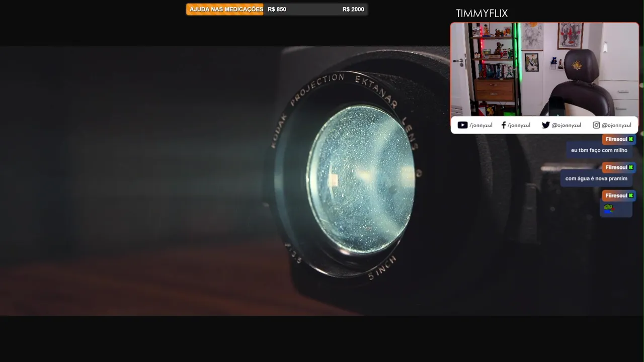This screenshot has width=644, height=362.
Task: Click the TIMMYFLIX title text
Action: click(x=481, y=14)
